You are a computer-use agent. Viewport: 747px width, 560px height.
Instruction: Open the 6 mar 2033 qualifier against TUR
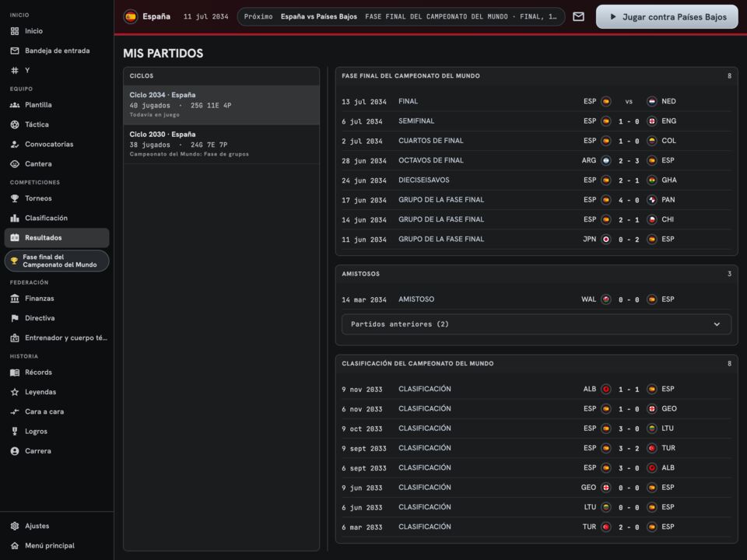point(536,527)
